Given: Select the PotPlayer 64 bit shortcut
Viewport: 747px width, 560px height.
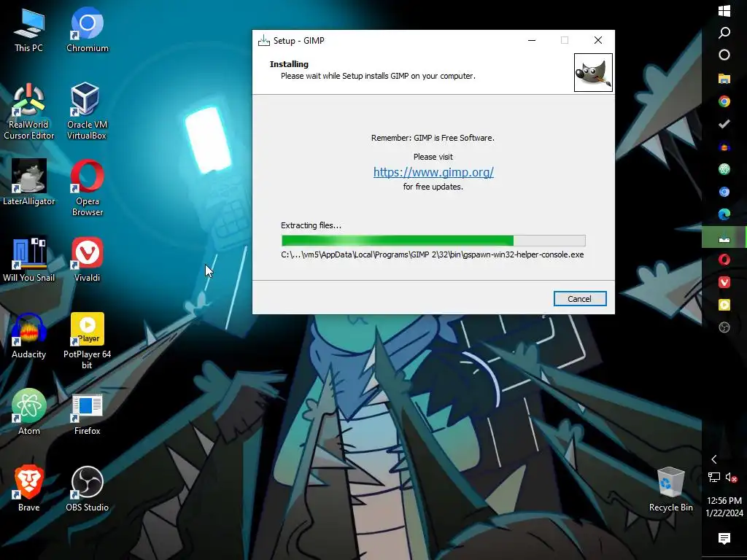Looking at the screenshot, I should (x=88, y=341).
